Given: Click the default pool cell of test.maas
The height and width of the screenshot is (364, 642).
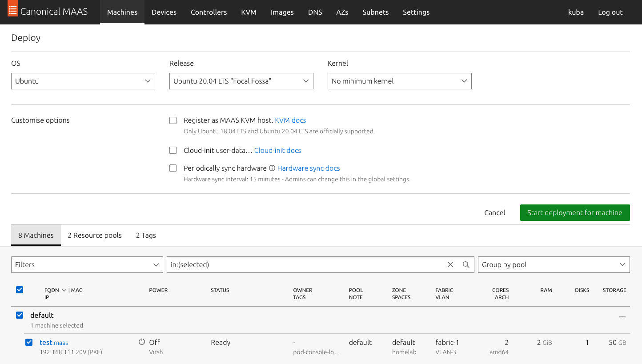Looking at the screenshot, I should (x=360, y=342).
